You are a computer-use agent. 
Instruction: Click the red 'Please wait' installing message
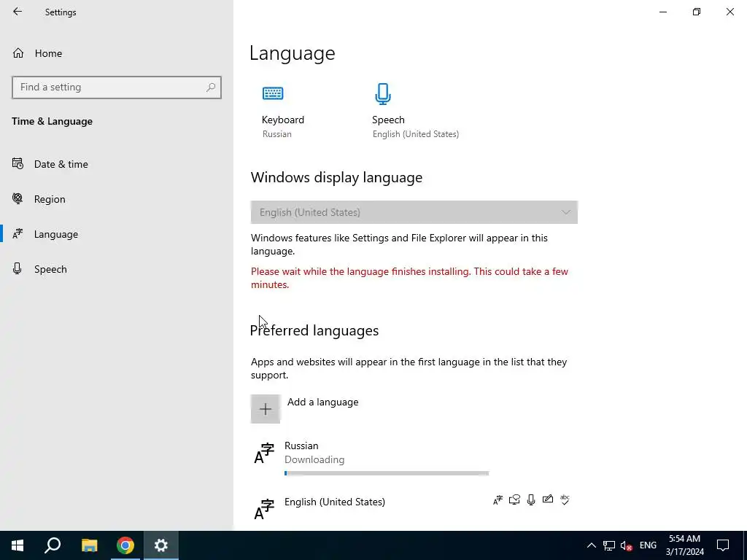coord(410,278)
